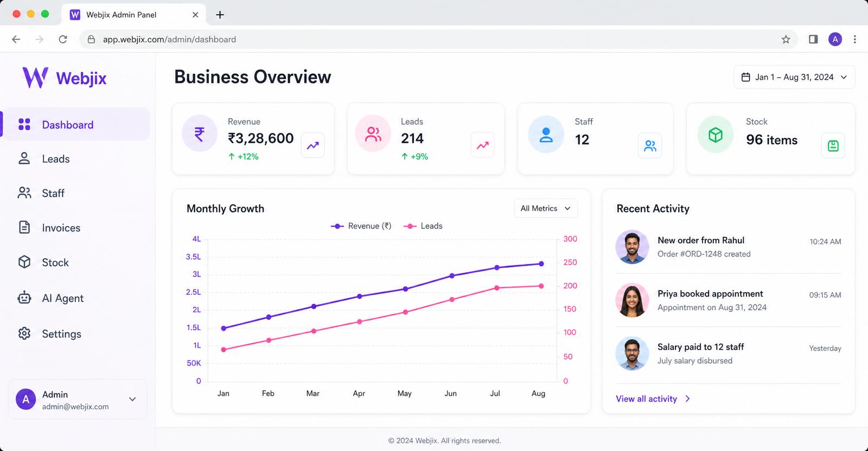868x451 pixels.
Task: Toggle the browser side panel icon
Action: click(813, 39)
